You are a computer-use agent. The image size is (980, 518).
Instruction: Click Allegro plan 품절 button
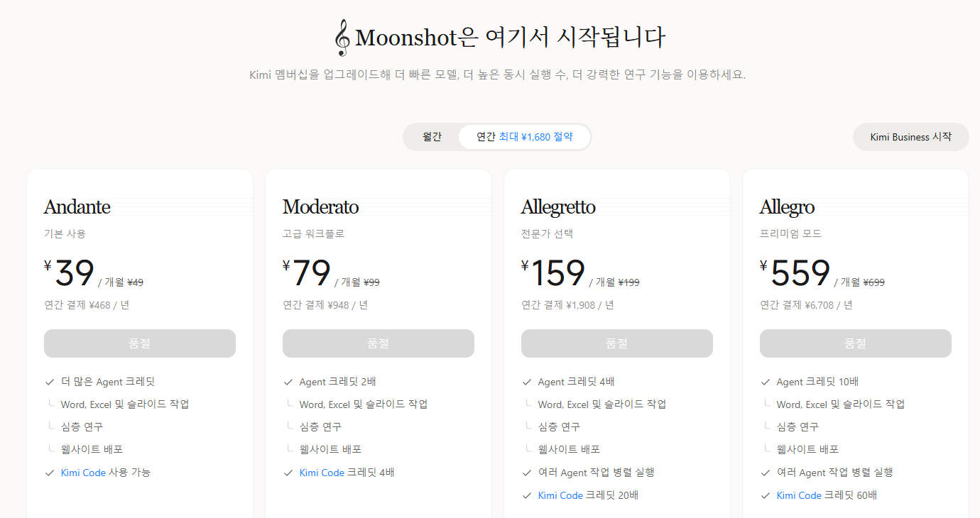(x=856, y=343)
